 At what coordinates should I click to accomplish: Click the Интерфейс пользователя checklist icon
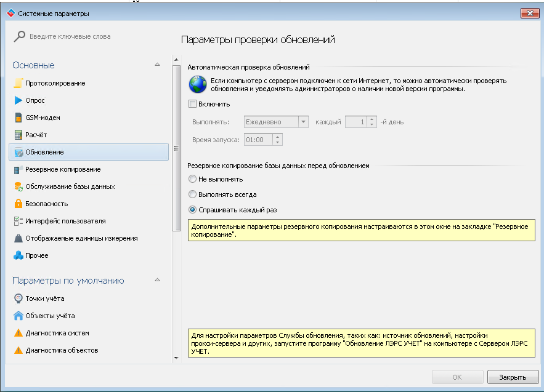[18, 221]
